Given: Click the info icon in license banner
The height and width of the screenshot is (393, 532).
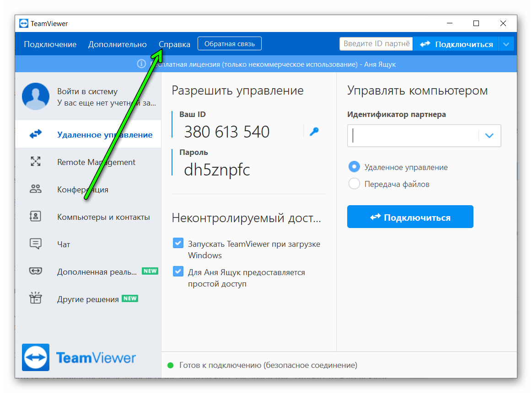Looking at the screenshot, I should click(x=141, y=64).
